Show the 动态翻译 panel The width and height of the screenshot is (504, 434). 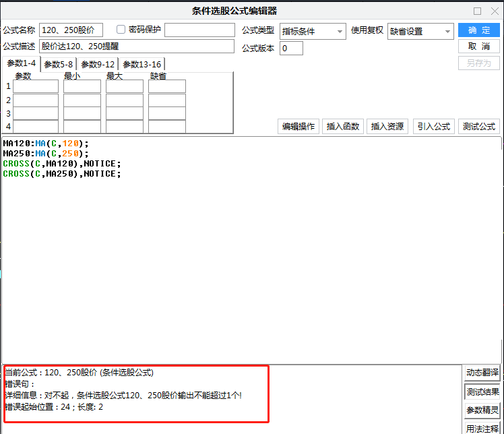pos(482,373)
